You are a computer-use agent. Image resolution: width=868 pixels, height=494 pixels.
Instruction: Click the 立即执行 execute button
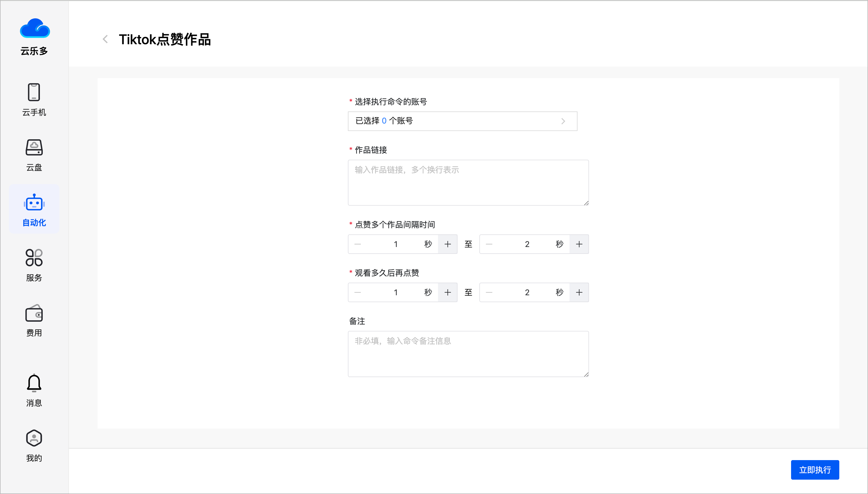[x=815, y=470]
